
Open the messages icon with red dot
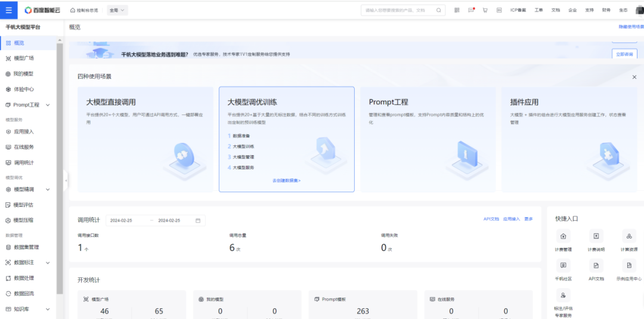471,10
